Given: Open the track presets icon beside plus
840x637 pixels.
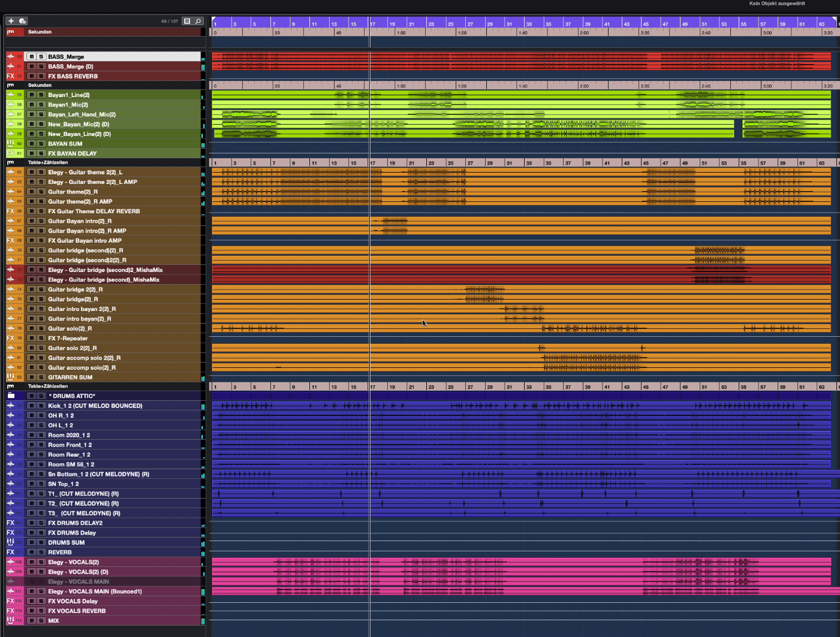Looking at the screenshot, I should point(22,21).
